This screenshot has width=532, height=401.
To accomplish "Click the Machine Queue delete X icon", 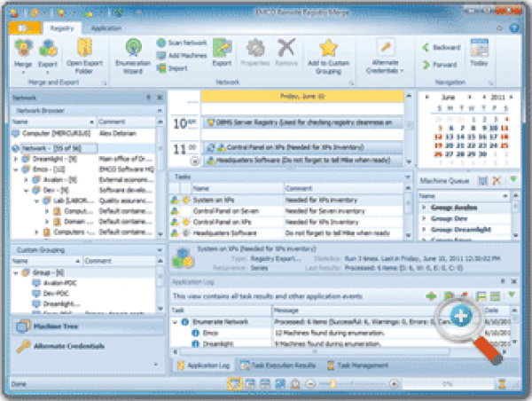I will [x=497, y=180].
